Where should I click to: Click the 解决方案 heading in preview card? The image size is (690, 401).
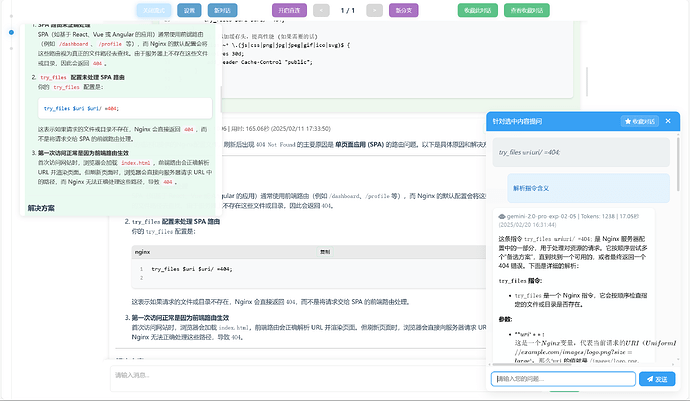[41, 208]
